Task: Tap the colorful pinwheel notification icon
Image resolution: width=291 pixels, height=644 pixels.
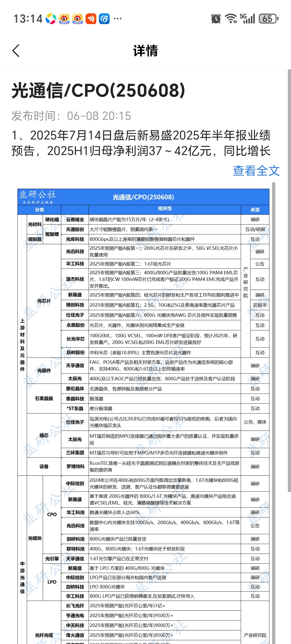Action: tap(51, 19)
